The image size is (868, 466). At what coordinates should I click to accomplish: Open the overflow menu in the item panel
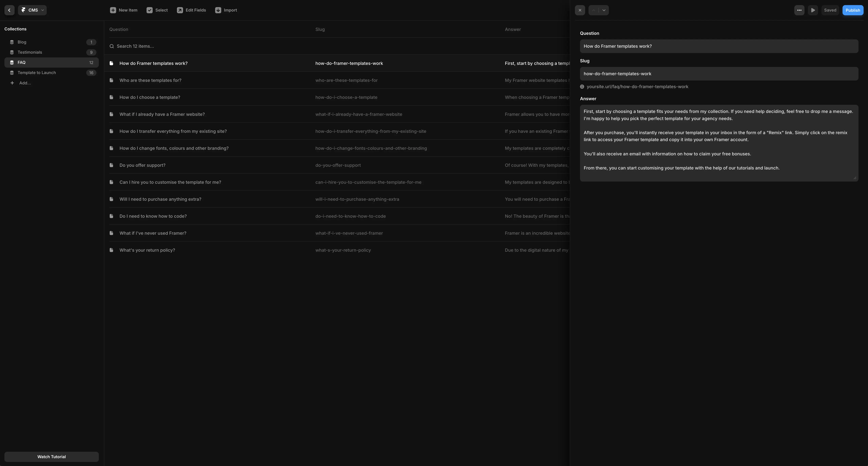(799, 10)
